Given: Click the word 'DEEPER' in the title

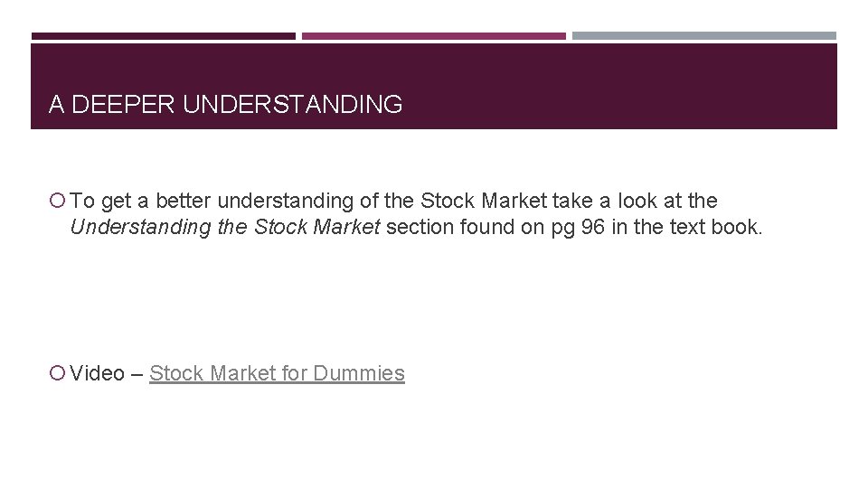Looking at the screenshot, I should pyautogui.click(x=123, y=104).
